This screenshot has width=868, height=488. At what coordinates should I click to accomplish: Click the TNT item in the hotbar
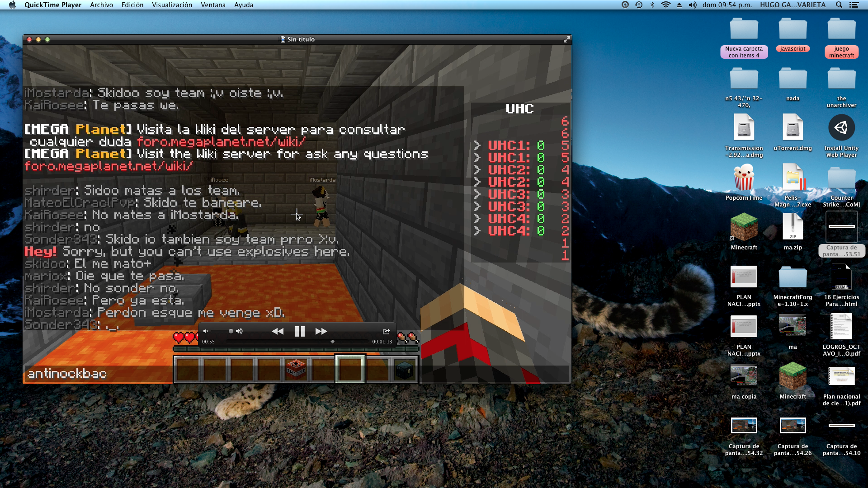tap(296, 369)
